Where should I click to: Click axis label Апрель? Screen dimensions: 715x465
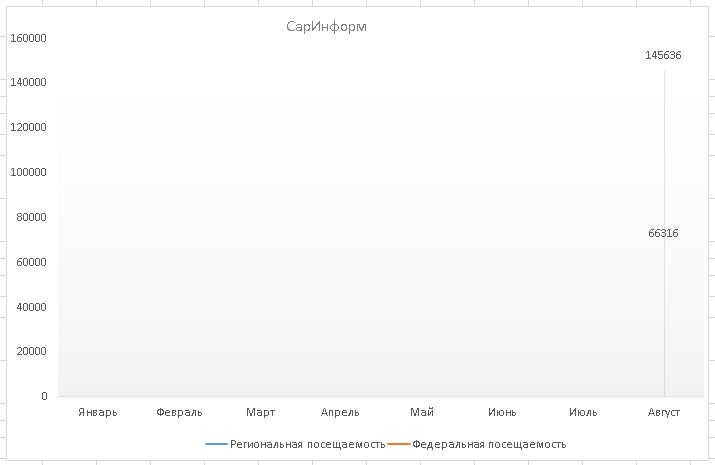(x=340, y=412)
